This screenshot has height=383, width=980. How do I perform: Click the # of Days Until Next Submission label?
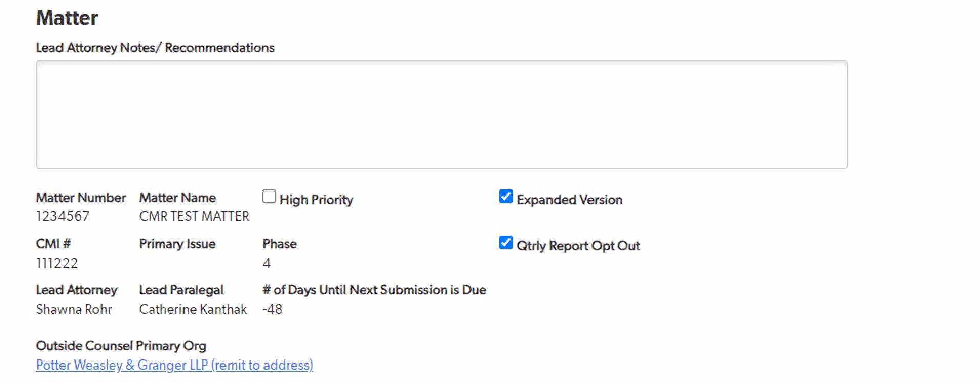coord(374,290)
